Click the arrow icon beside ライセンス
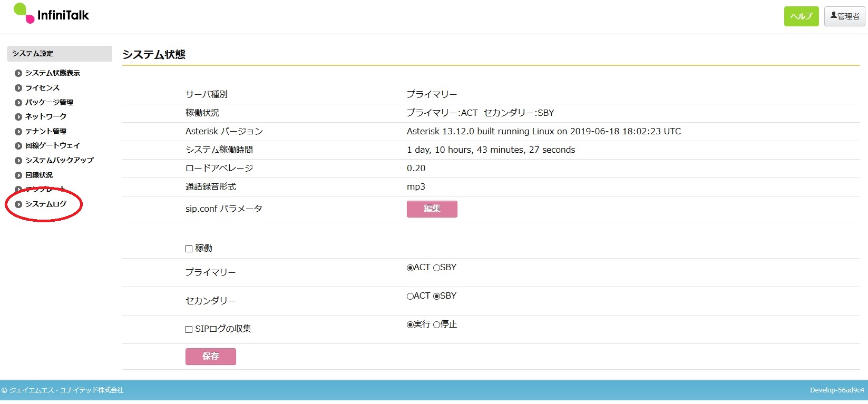This screenshot has width=868, height=404. click(18, 88)
